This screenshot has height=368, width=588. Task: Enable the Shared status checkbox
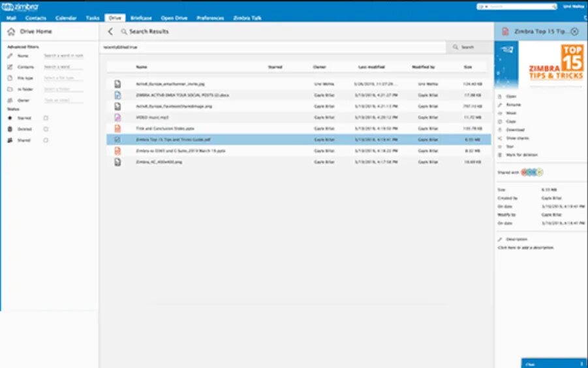(x=46, y=140)
